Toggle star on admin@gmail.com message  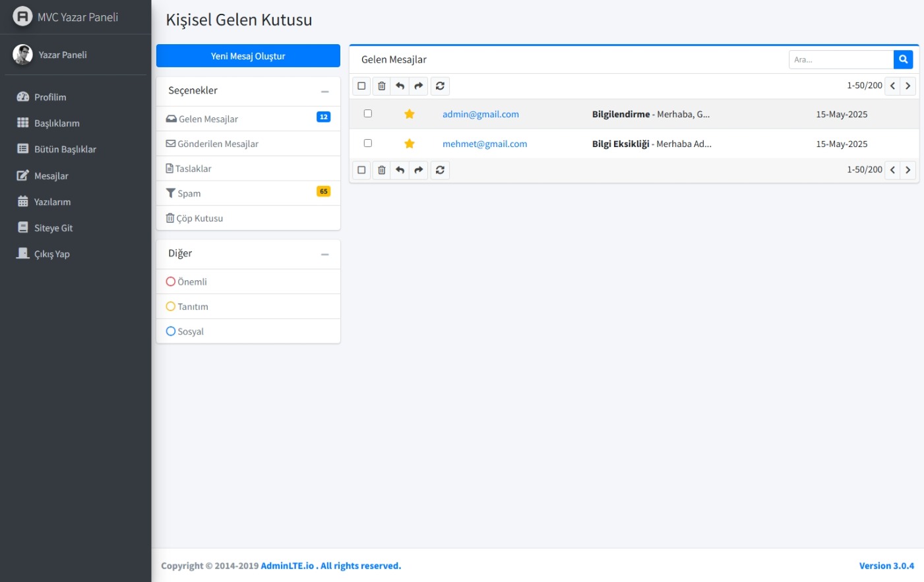[409, 114]
